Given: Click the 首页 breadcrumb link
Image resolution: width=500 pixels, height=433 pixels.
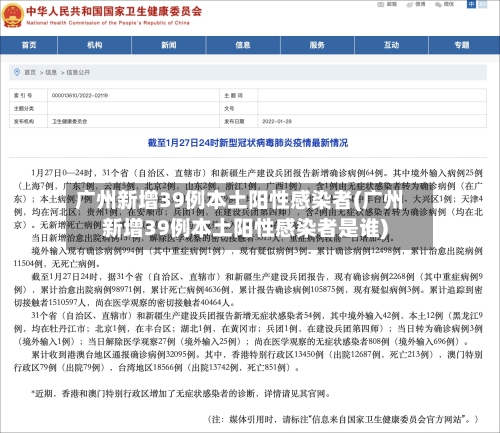Looking at the screenshot, I should (x=30, y=72).
